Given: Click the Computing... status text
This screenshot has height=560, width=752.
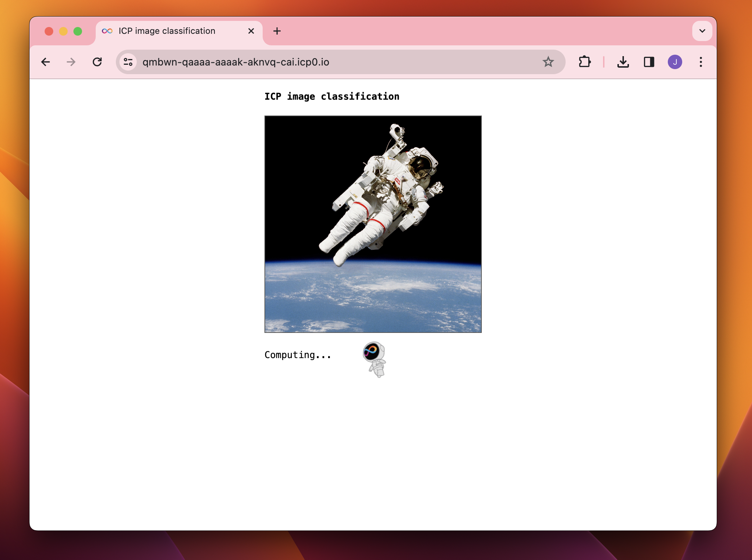Looking at the screenshot, I should pyautogui.click(x=298, y=355).
